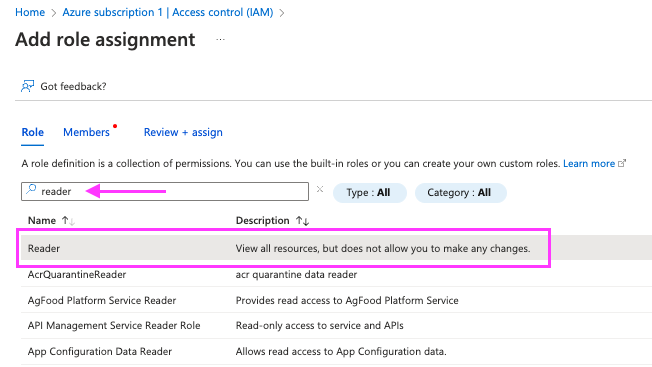
Task: Click the Got feedback person icon
Action: click(27, 86)
